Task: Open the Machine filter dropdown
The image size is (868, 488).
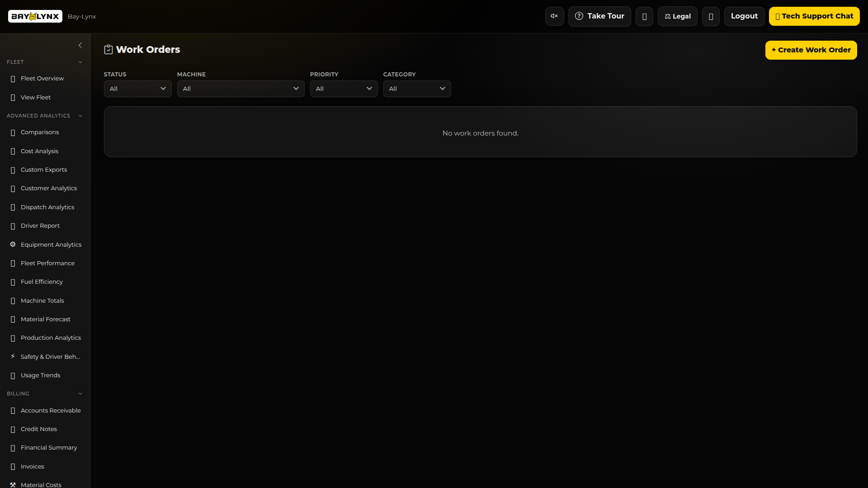Action: pos(241,89)
